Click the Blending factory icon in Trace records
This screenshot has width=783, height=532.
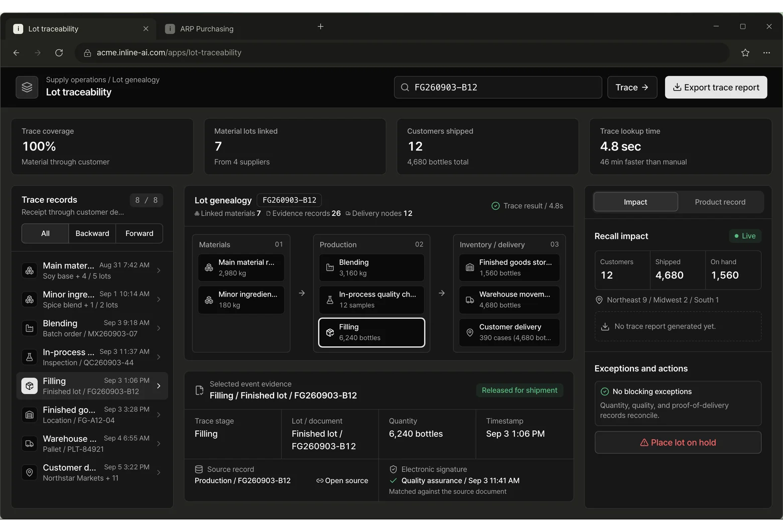(x=30, y=328)
